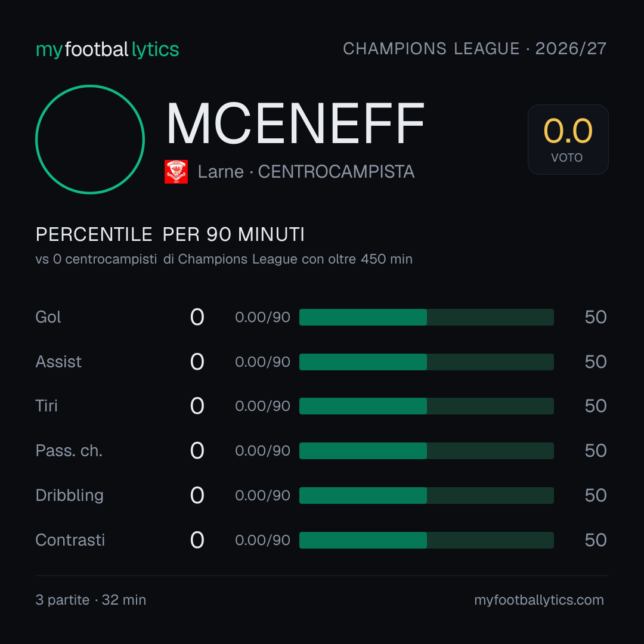
Task: Select the MCENEFF player name heading
Action: coord(295,123)
